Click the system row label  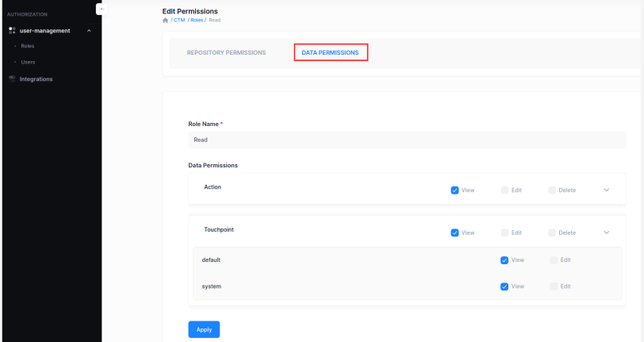pyautogui.click(x=212, y=286)
